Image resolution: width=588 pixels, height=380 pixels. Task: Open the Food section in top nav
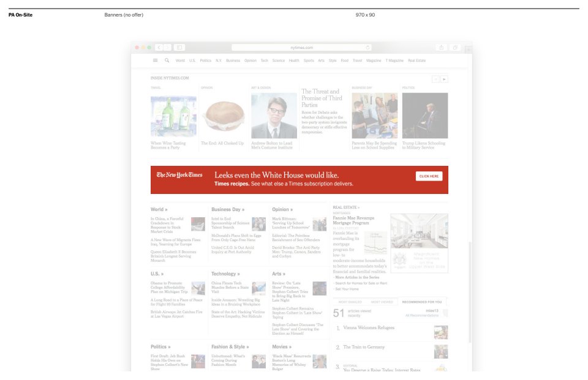pyautogui.click(x=345, y=61)
